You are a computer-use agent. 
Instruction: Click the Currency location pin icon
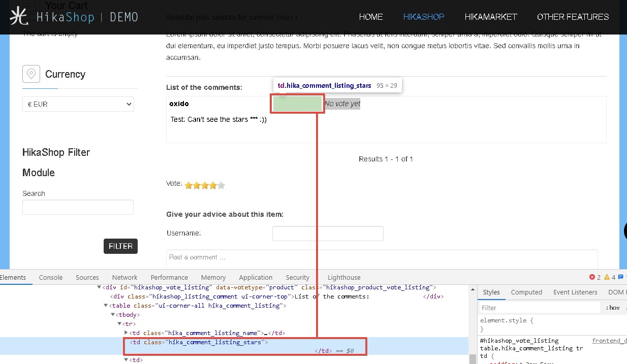pyautogui.click(x=31, y=74)
